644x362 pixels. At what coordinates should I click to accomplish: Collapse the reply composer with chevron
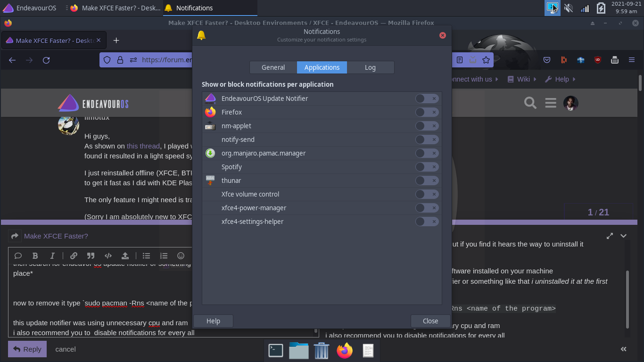tap(623, 236)
